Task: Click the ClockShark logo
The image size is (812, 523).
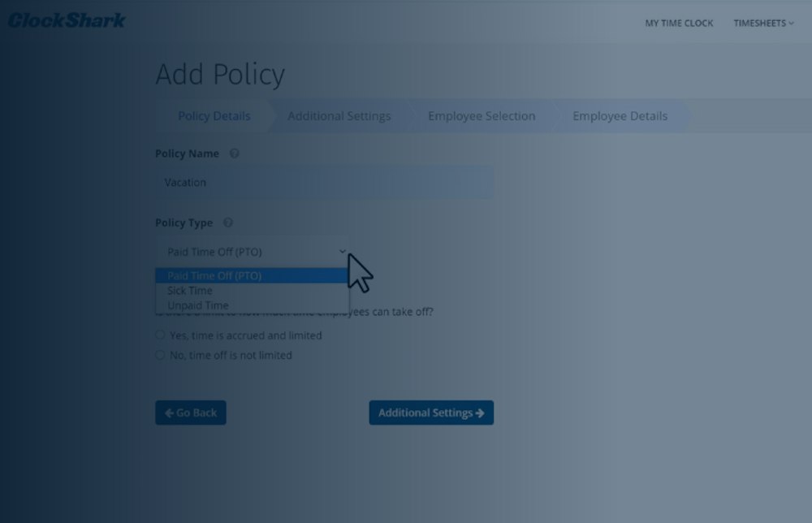Action: tap(67, 21)
